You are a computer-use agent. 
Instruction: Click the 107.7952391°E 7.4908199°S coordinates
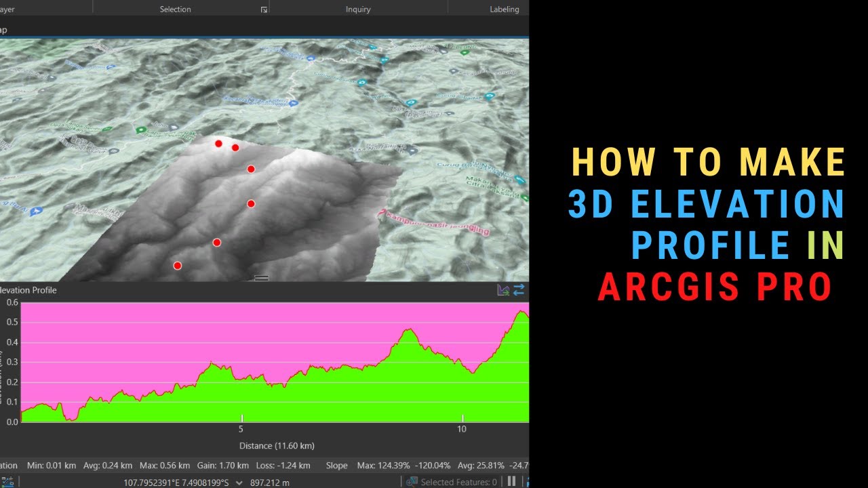(x=176, y=483)
